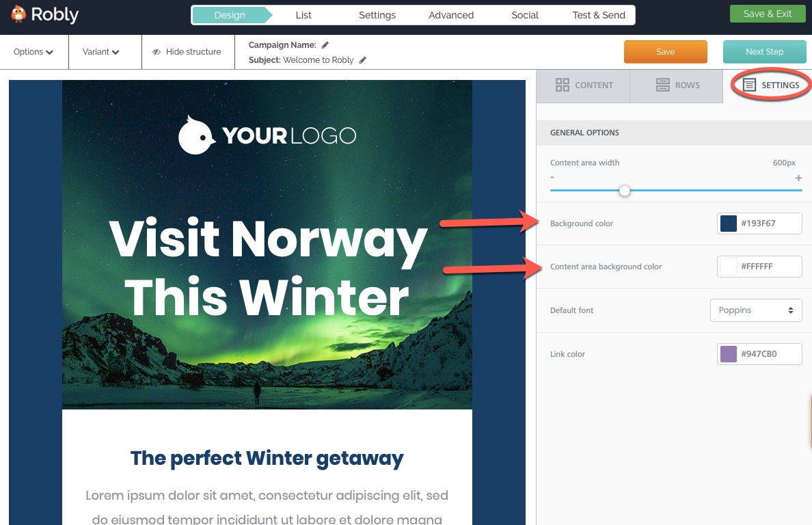Click the Next Step button
This screenshot has height=525, width=812.
[x=764, y=52]
